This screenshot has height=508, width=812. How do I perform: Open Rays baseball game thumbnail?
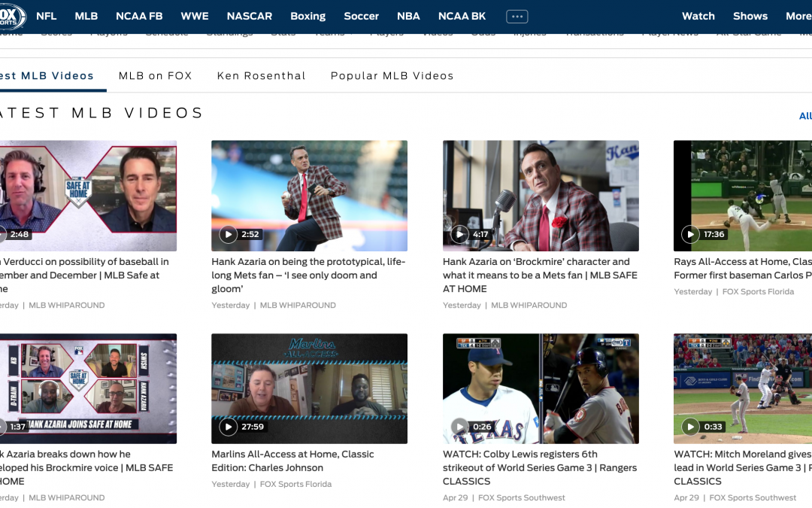click(x=743, y=196)
